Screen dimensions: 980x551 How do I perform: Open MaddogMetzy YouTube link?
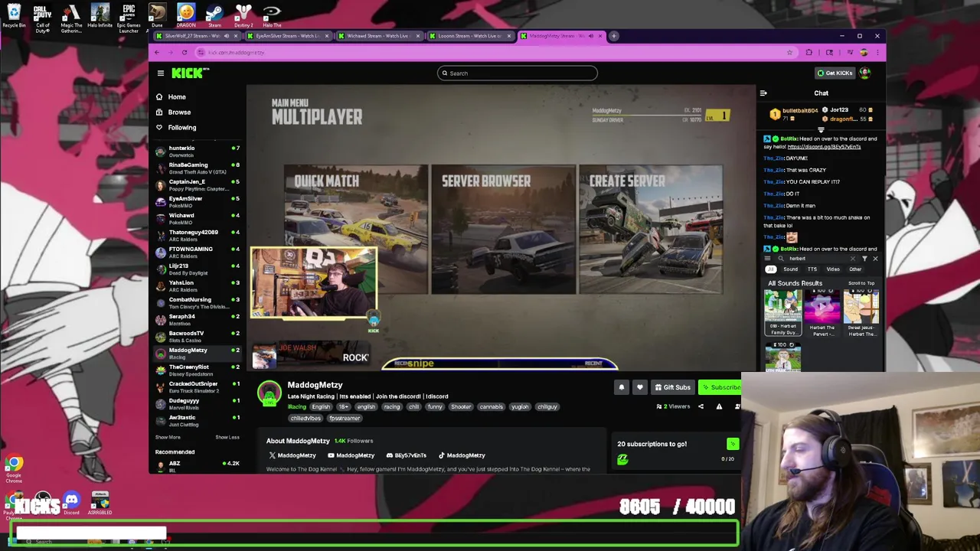click(x=350, y=455)
